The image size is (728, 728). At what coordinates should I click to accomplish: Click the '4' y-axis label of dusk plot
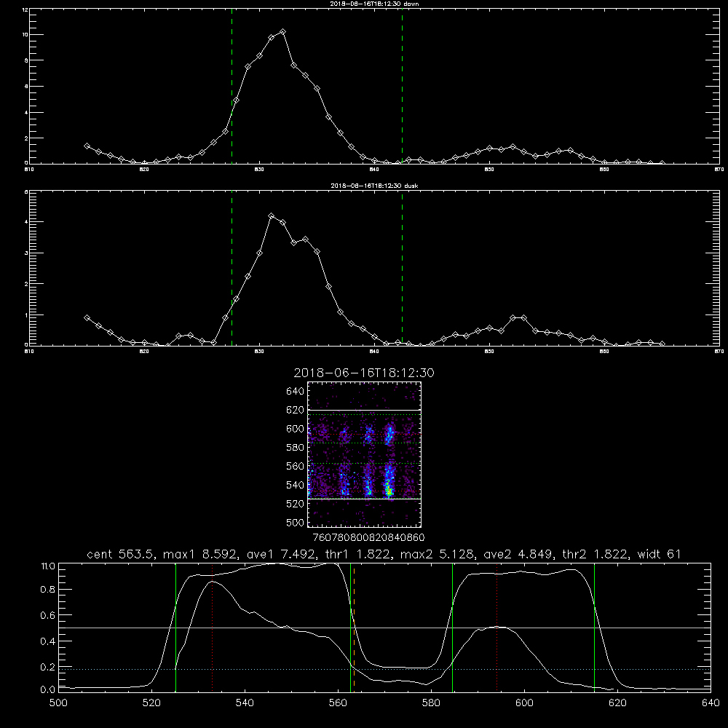pos(26,222)
